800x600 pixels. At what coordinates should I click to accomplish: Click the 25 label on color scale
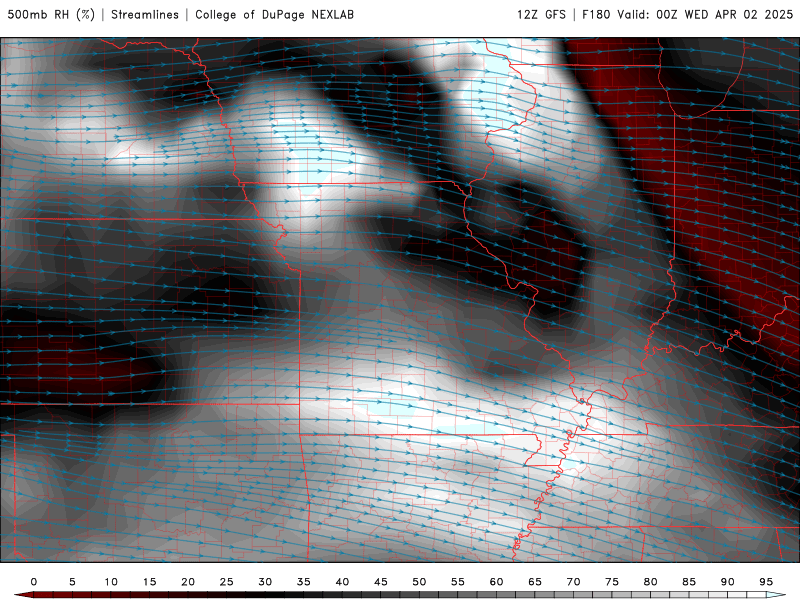pos(227,582)
